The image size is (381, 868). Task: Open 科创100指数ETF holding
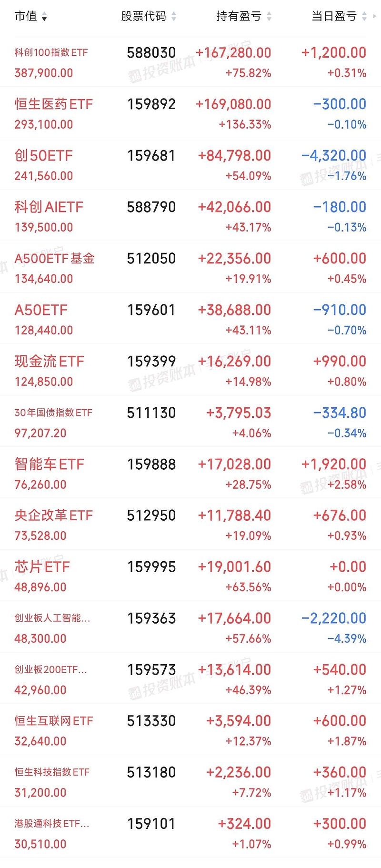(51, 52)
